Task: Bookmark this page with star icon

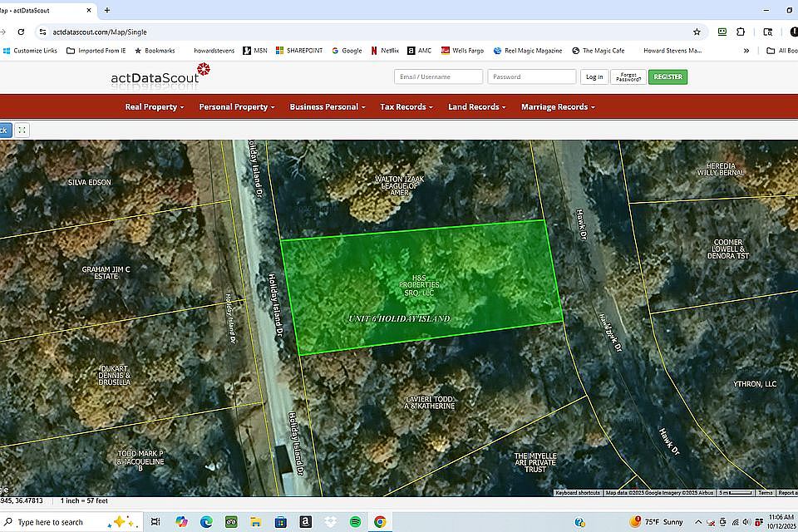Action: coord(697,32)
